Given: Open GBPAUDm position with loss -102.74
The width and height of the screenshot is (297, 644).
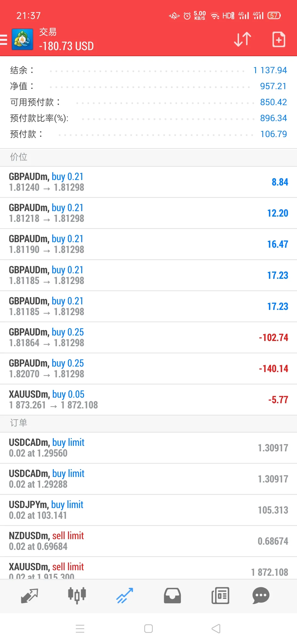Looking at the screenshot, I should [148, 337].
